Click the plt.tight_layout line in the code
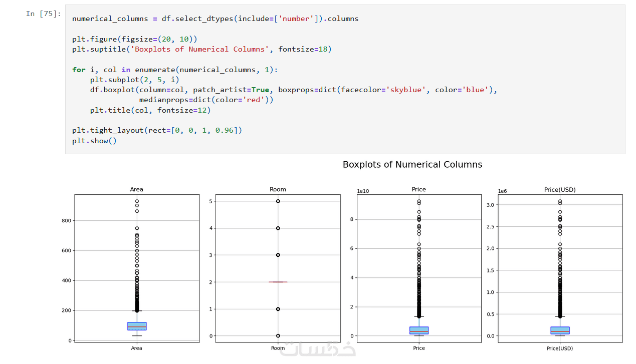 coord(157,130)
